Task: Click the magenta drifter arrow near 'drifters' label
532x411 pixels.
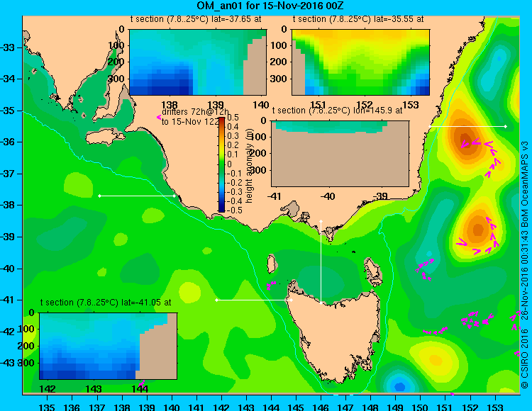Action: 159,117
